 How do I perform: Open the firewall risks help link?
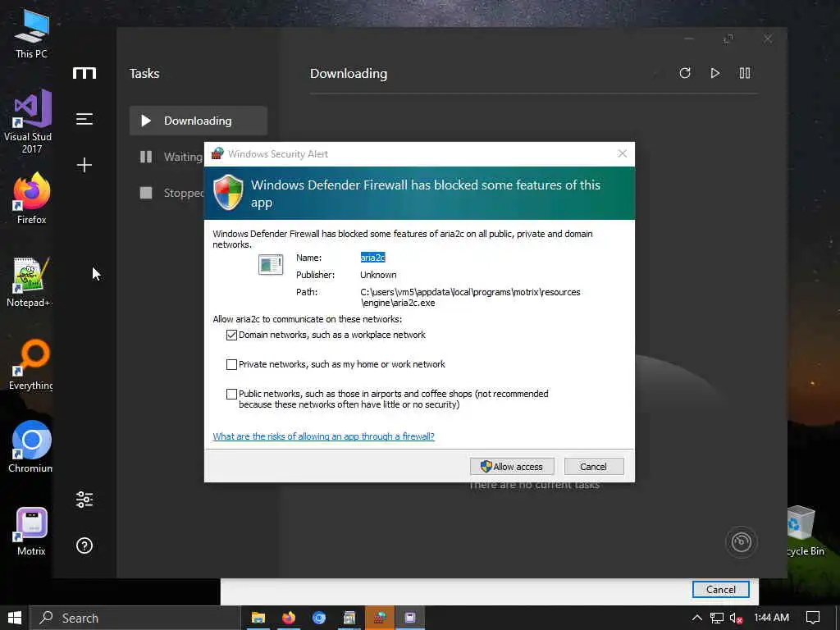point(323,436)
